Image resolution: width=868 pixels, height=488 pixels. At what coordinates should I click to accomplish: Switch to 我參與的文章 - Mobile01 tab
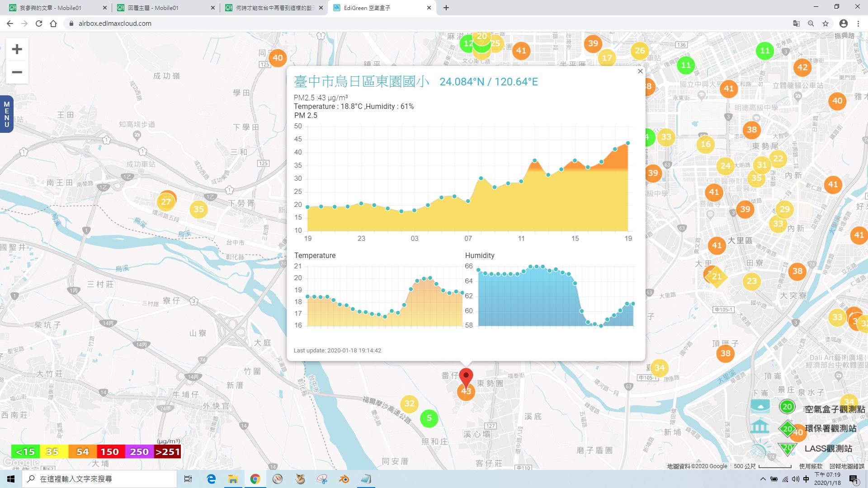(x=57, y=8)
